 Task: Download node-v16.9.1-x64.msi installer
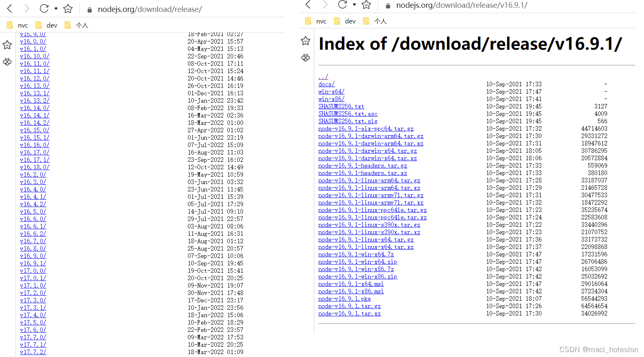351,284
